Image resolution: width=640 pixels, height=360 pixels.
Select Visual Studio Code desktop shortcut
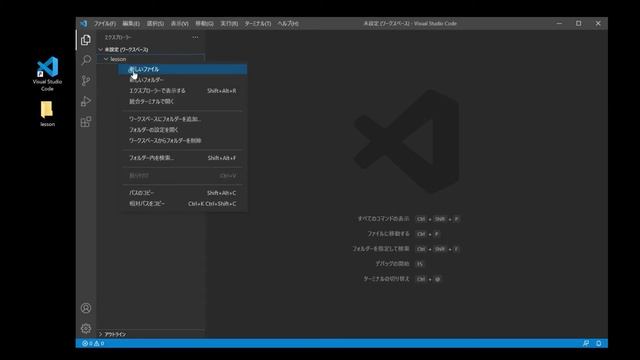(47, 74)
